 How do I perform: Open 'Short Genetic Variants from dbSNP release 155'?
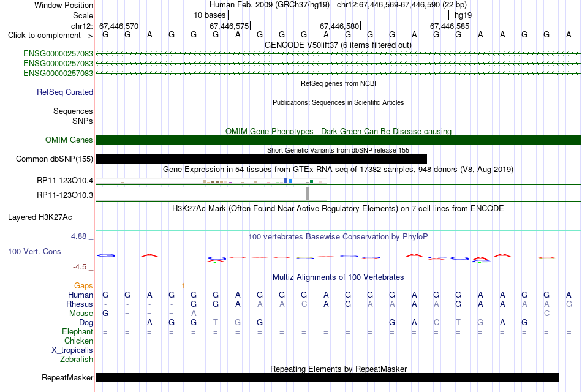338,150
